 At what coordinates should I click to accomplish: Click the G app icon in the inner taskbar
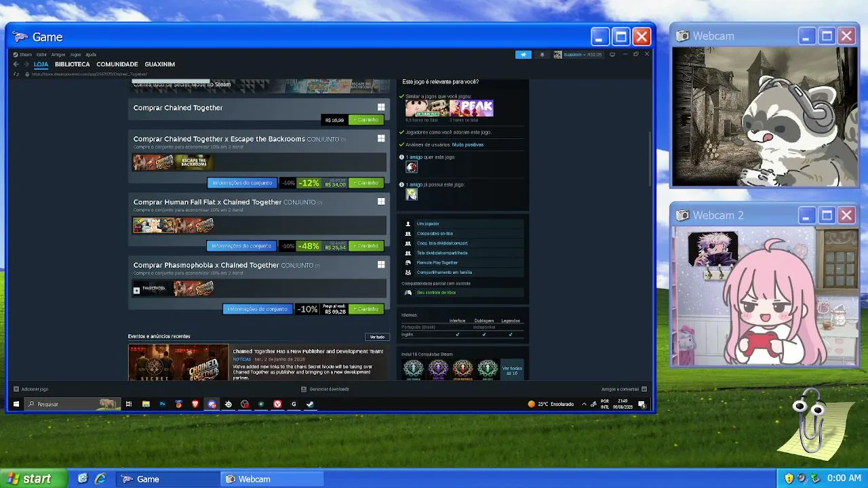tap(294, 404)
